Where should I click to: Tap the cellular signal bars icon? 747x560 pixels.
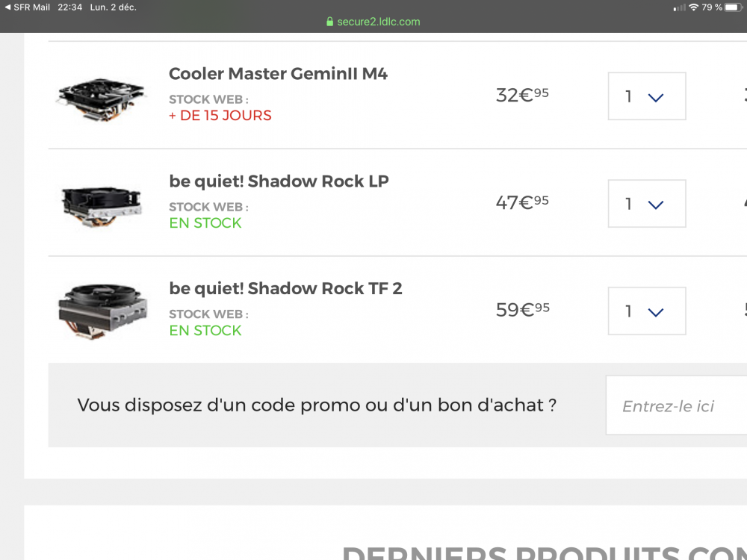[679, 7]
